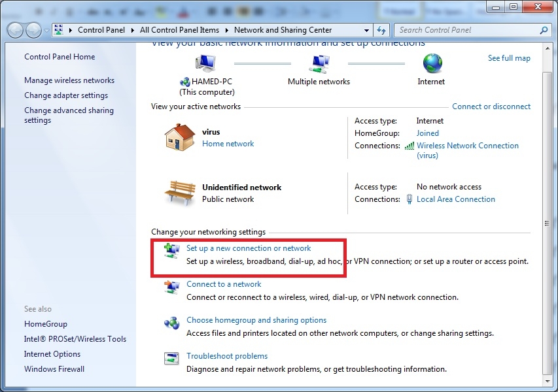Maximize the Network and Sharing Center window

click(514, 7)
